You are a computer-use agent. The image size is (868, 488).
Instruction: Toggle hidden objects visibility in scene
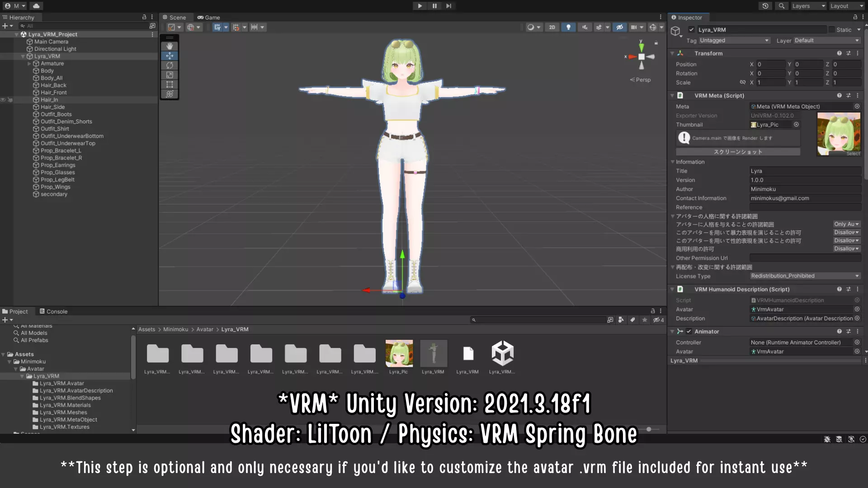point(620,27)
